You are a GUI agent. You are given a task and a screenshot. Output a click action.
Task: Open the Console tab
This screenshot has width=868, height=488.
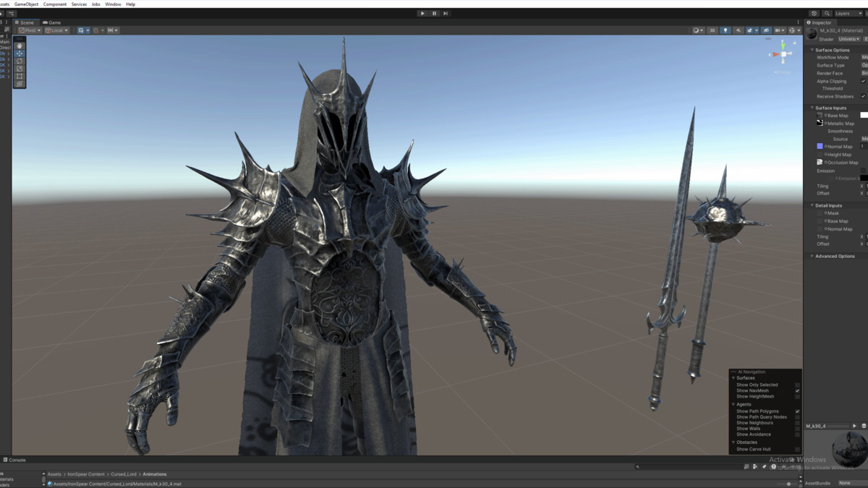pyautogui.click(x=14, y=460)
